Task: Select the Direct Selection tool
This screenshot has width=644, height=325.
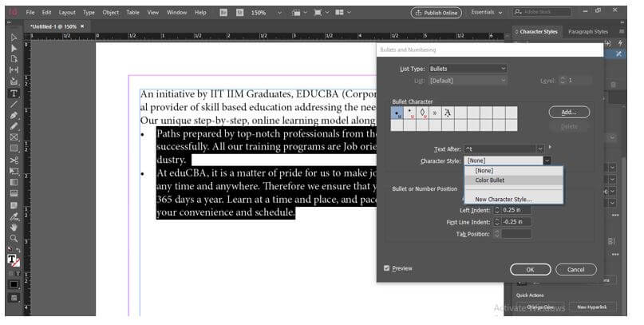Action: click(14, 48)
